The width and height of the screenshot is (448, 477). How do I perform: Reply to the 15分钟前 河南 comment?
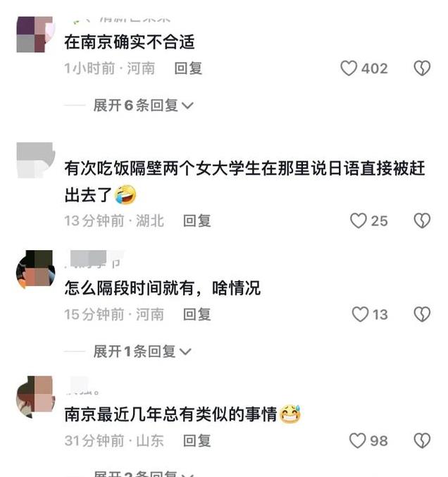(197, 314)
